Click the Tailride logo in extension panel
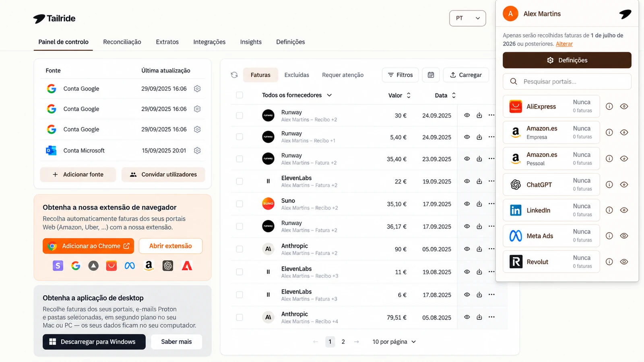 click(625, 14)
